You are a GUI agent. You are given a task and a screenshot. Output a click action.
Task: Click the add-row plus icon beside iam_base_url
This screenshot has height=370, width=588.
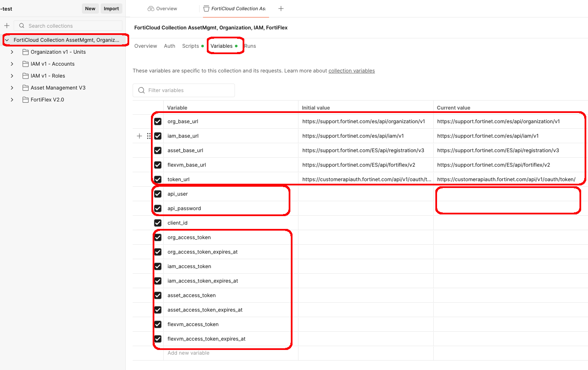click(139, 136)
